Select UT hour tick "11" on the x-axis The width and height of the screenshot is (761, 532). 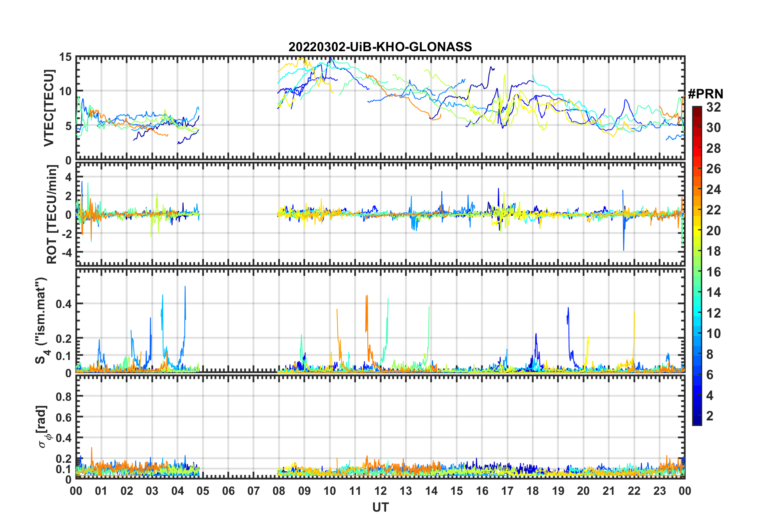tap(355, 491)
